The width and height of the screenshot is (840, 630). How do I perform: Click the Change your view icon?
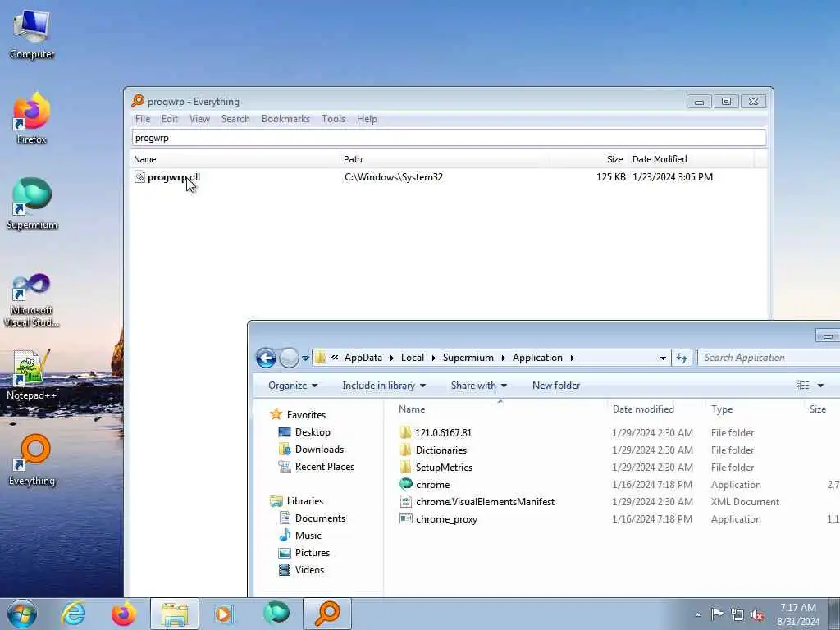(802, 386)
